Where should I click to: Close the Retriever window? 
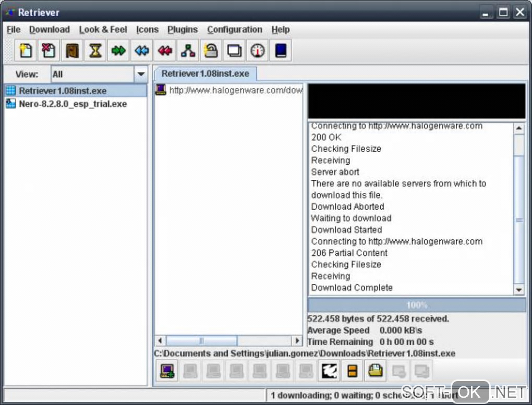pyautogui.click(x=520, y=13)
